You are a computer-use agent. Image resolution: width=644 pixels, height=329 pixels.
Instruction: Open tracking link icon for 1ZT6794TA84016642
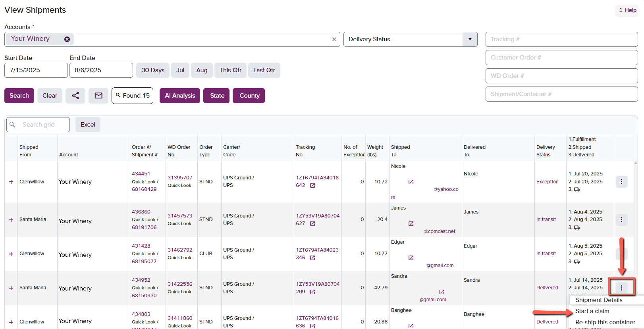click(312, 185)
